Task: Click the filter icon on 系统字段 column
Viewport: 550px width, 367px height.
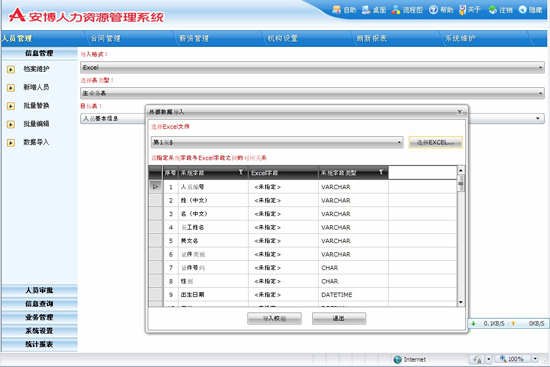Action: 241,172
